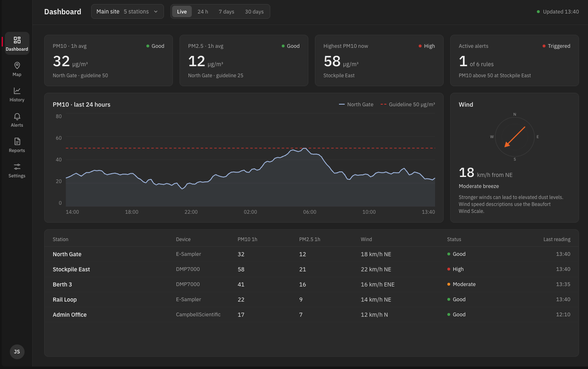
Task: Toggle the Guideline 50 µg/m³ legend entry
Action: point(408,105)
